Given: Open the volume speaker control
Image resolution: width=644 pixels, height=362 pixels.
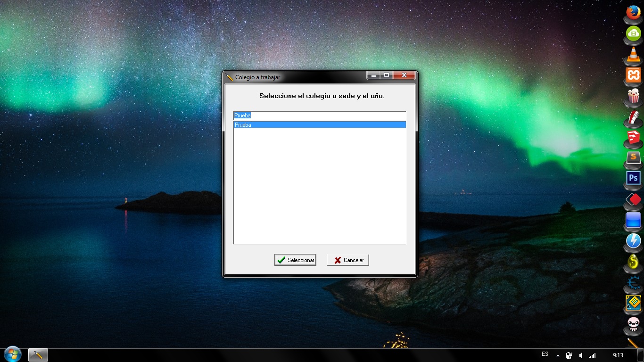Looking at the screenshot, I should [x=581, y=355].
